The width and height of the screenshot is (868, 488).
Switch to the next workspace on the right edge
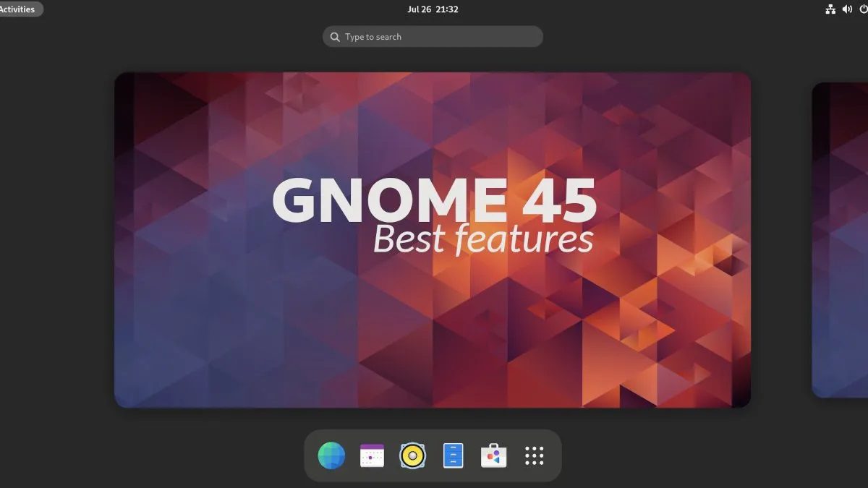[x=840, y=239]
